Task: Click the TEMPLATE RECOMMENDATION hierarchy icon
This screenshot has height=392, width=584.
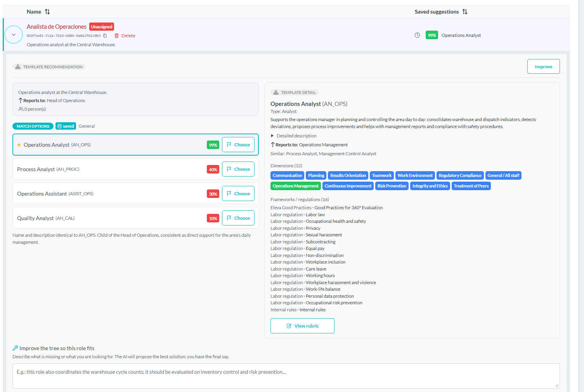Action: coord(18,67)
